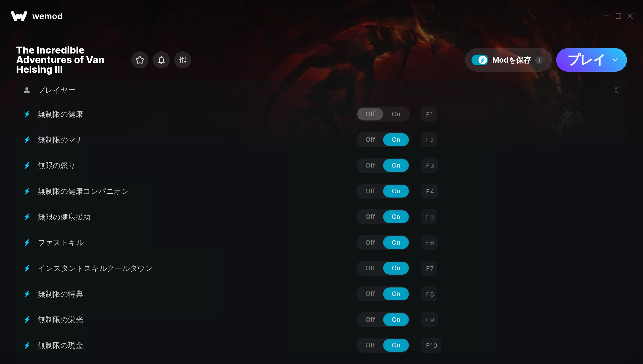Screen dimensions: 643x364
Task: Open the dropdown arrow on プレイ button
Action: pyautogui.click(x=615, y=60)
